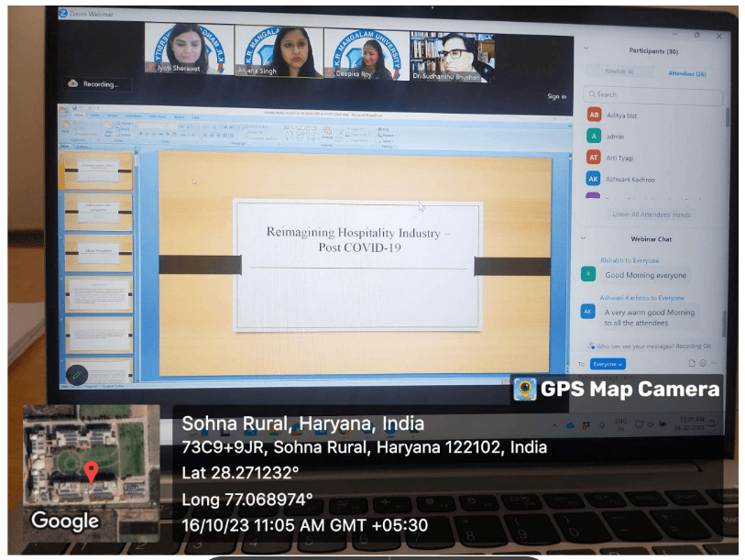This screenshot has height=560, width=745.
Task: Select Dr. Sudhanshu Bhushan video tile
Action: pos(453,55)
